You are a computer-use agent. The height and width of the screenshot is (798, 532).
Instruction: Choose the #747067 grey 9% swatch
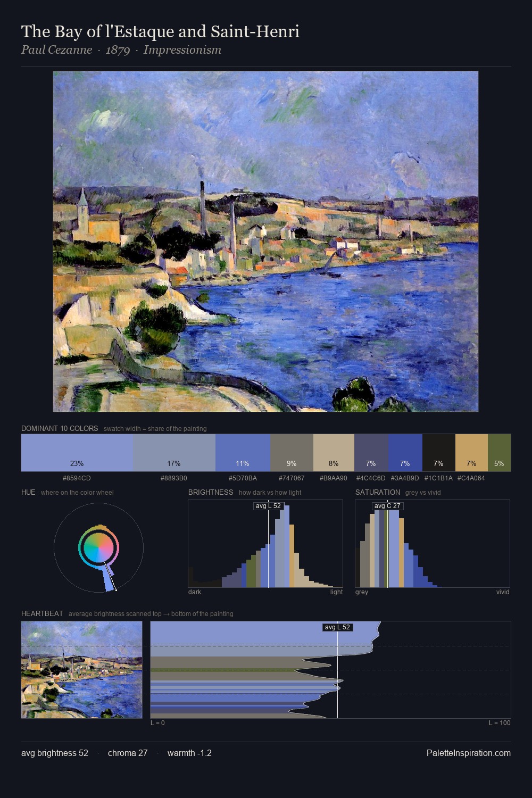point(292,453)
